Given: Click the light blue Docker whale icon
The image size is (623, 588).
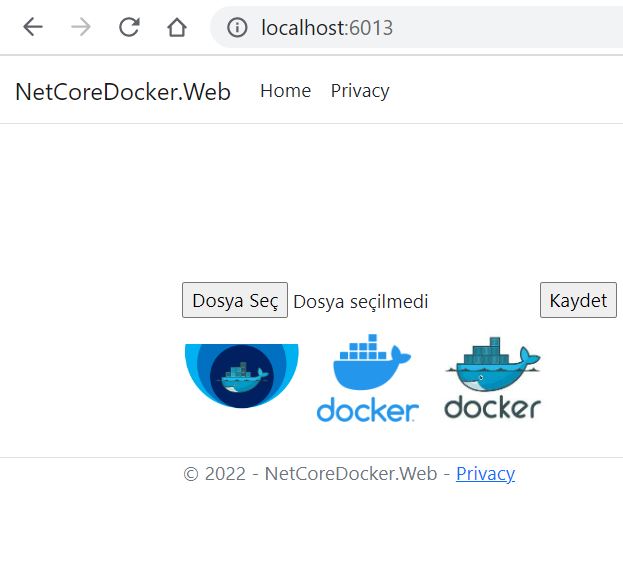Looking at the screenshot, I should [367, 364].
